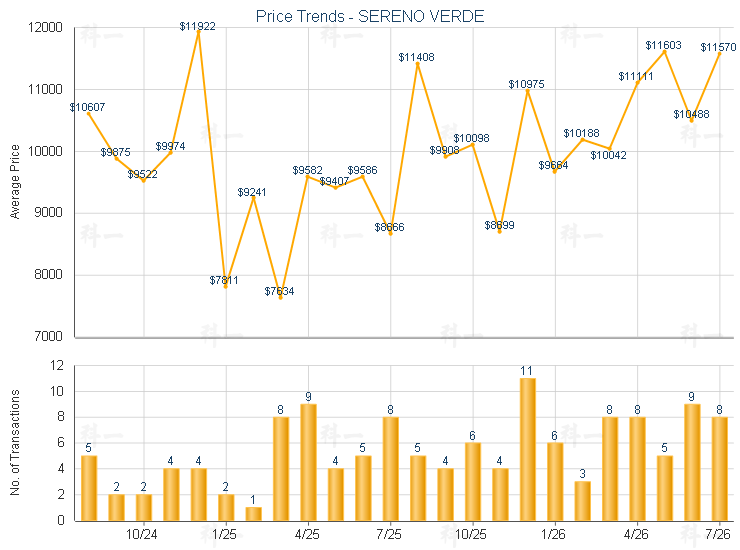Click the 7/25 x-axis label

[389, 534]
